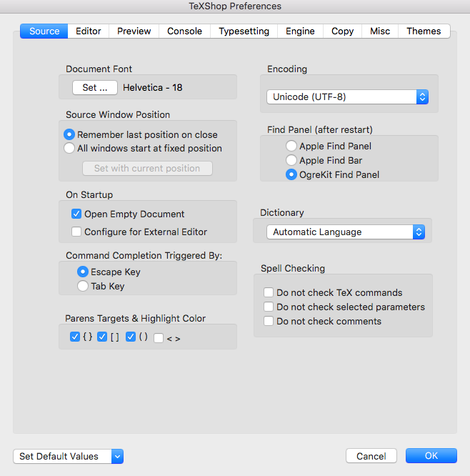Switch to the Source tab
This screenshot has height=476, width=470.
[44, 31]
